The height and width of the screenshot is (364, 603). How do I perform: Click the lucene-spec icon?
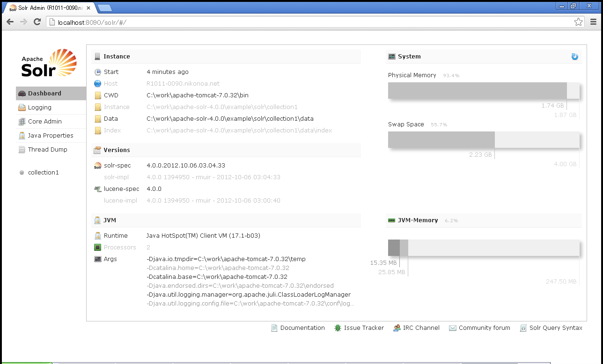point(97,189)
